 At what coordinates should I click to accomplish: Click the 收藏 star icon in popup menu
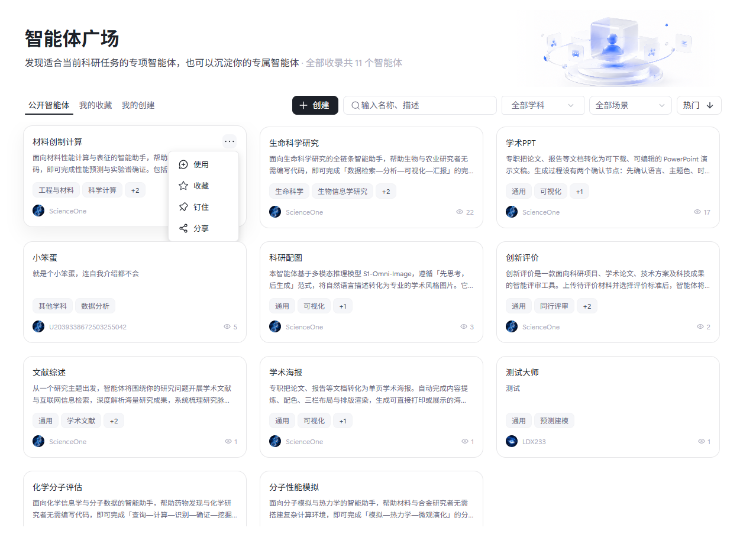183,186
